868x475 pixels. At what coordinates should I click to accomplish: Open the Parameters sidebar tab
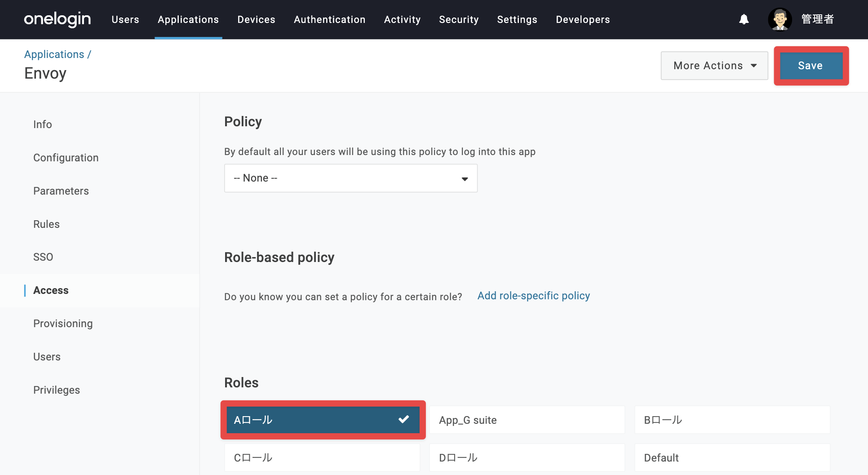point(61,191)
